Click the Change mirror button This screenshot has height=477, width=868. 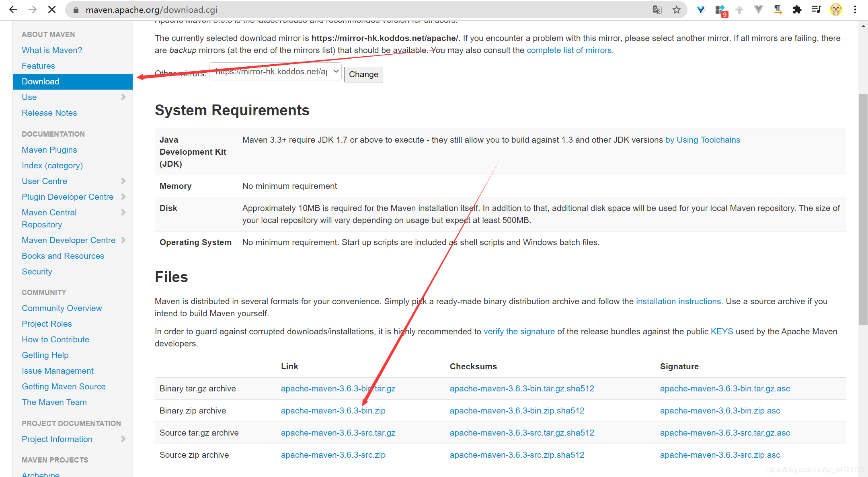pos(363,74)
